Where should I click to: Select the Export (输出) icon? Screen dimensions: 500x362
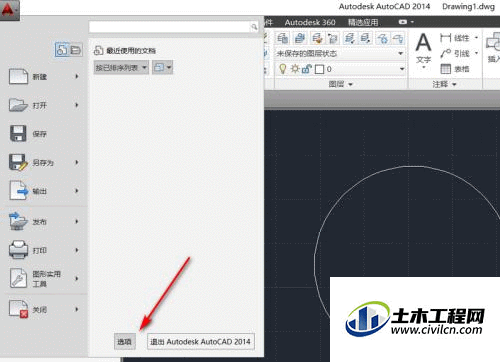pyautogui.click(x=19, y=191)
